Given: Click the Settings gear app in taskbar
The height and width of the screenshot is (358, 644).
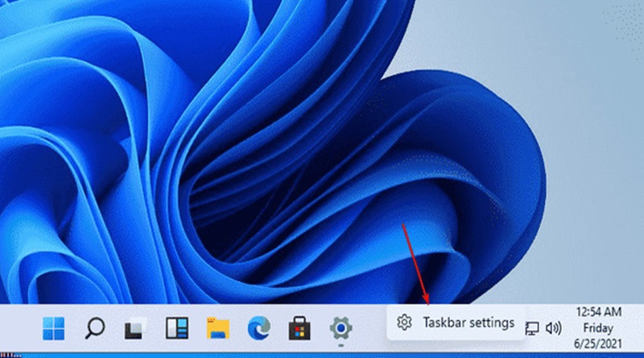Looking at the screenshot, I should (x=341, y=327).
